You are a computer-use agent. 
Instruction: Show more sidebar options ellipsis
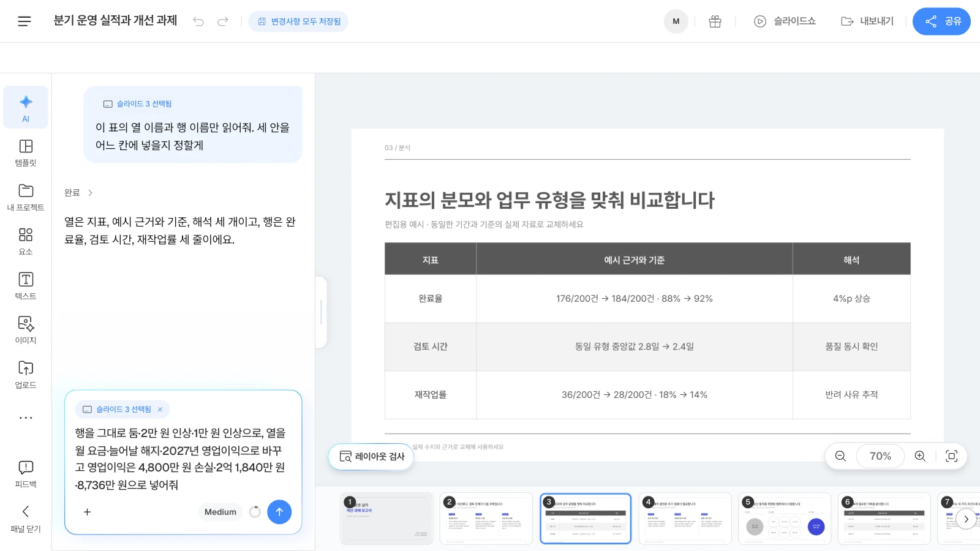(26, 418)
